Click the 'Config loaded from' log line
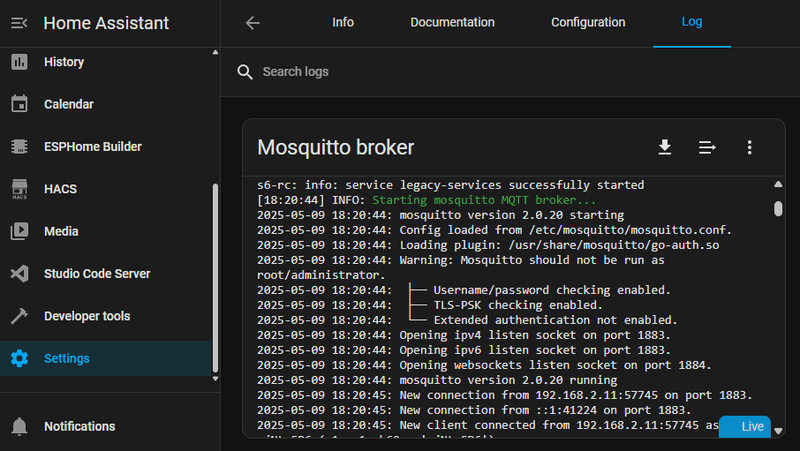This screenshot has width=800, height=451. 494,230
